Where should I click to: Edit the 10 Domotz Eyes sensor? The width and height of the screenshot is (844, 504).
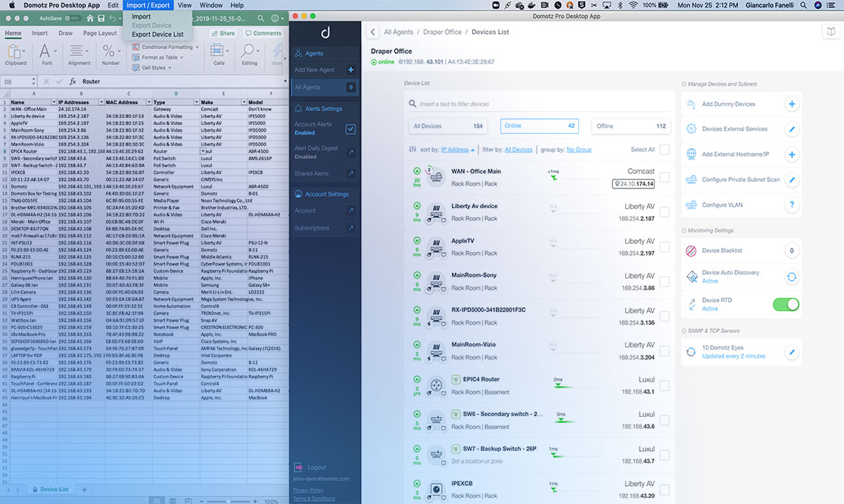(792, 351)
